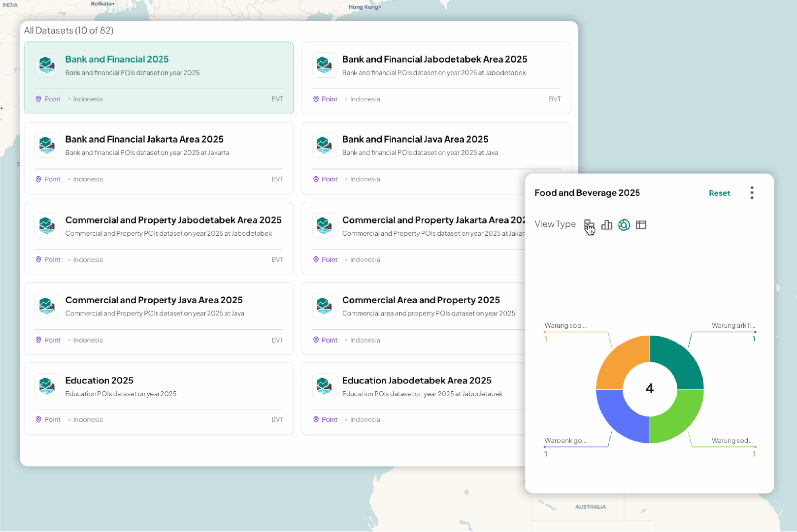
Task: Click the Education Jabodetabek Area 2025 title
Action: pos(417,381)
